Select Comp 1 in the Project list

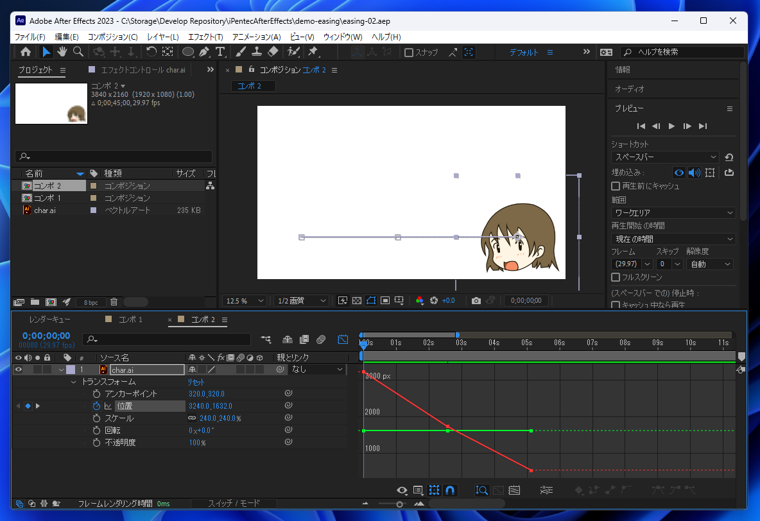click(x=47, y=198)
